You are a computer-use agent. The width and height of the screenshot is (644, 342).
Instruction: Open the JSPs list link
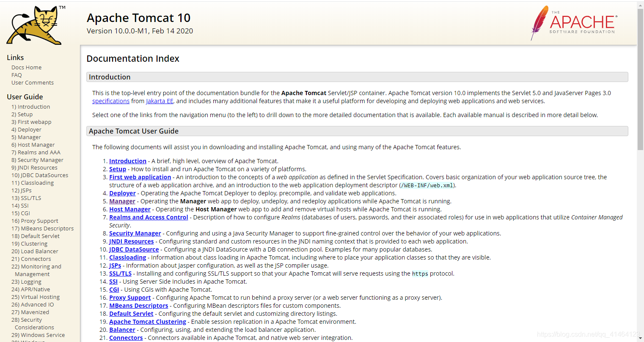(x=115, y=265)
